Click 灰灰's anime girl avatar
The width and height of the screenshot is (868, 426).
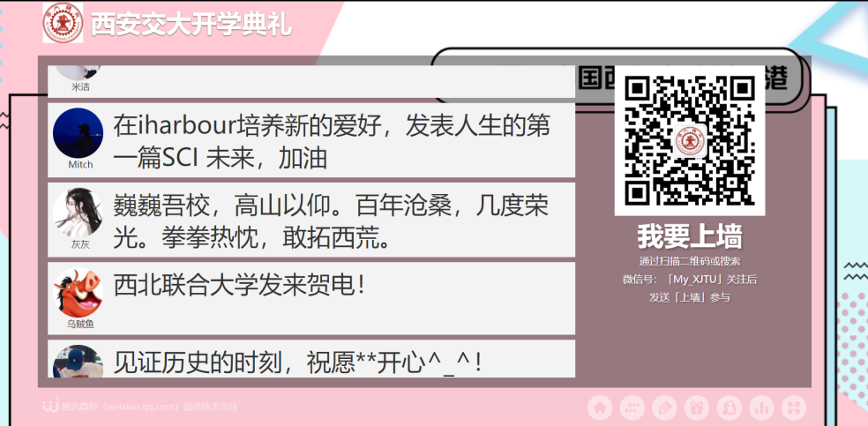click(x=78, y=213)
